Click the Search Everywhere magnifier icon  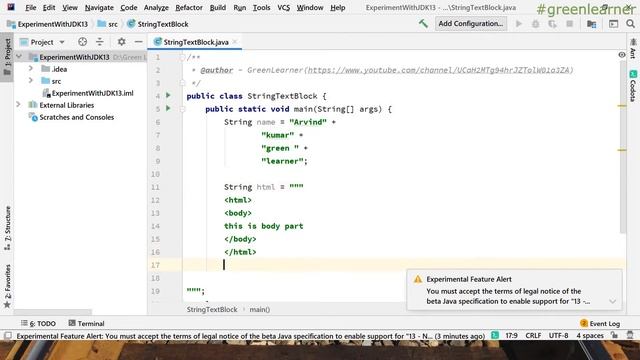coord(631,24)
